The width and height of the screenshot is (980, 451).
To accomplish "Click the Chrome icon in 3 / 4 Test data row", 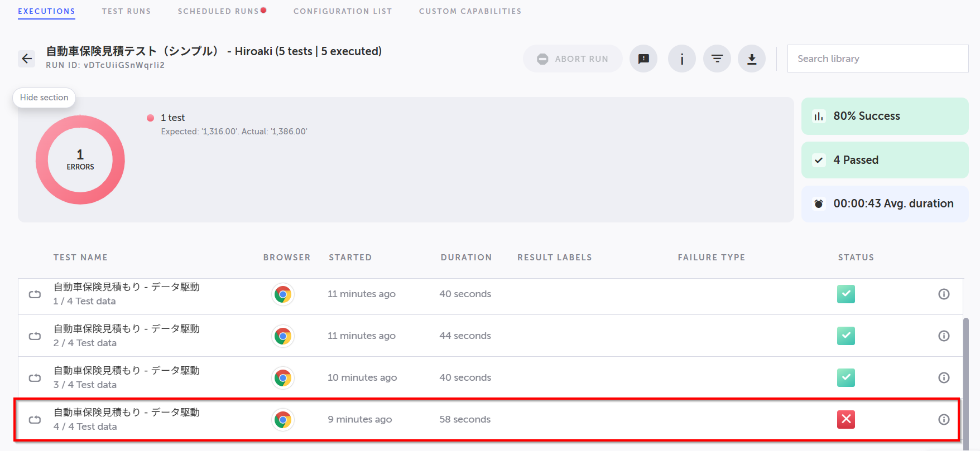I will [x=283, y=378].
